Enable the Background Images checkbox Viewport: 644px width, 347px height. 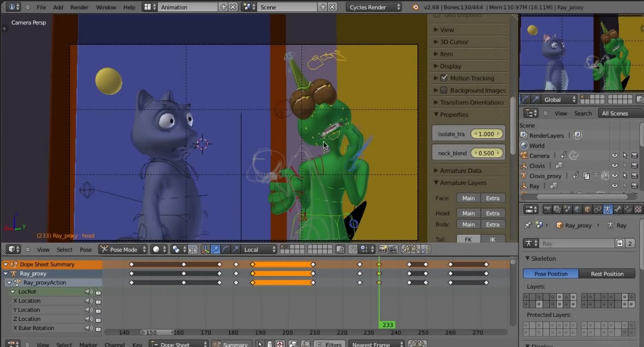(x=444, y=91)
